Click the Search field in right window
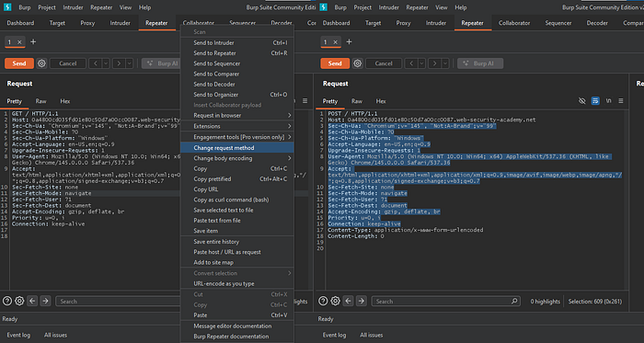Image resolution: width=644 pixels, height=343 pixels. click(x=445, y=301)
